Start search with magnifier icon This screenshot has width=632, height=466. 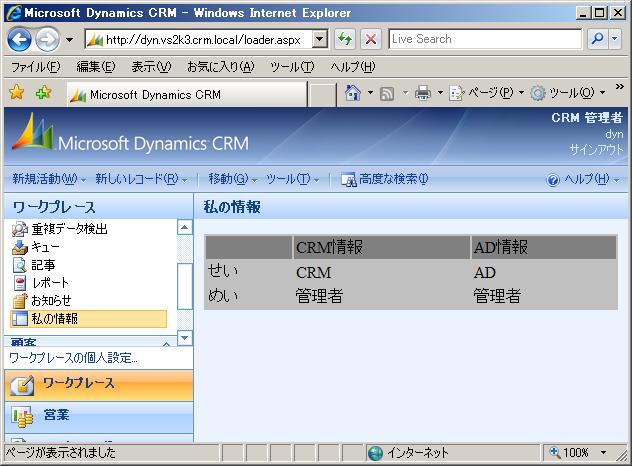tap(597, 39)
